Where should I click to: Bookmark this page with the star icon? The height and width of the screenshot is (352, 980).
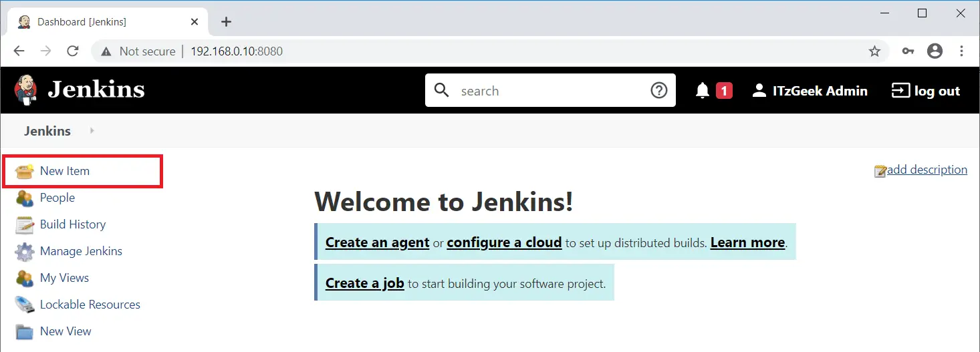coord(874,51)
